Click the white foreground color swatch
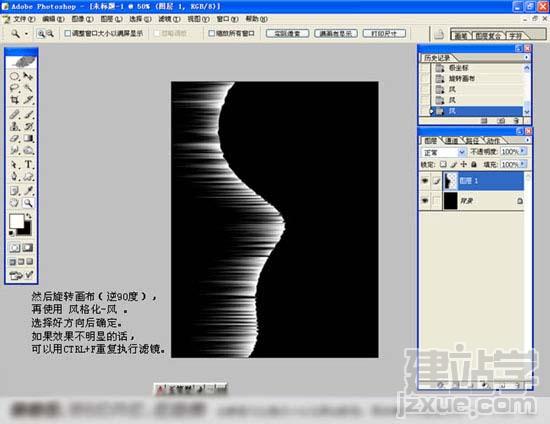Viewport: 550px width, 424px height. coord(16,221)
